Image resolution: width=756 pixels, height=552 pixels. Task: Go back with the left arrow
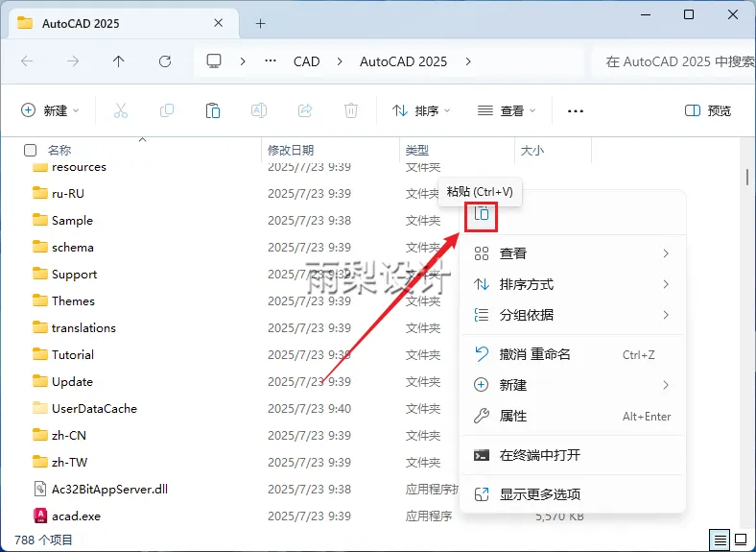click(27, 61)
